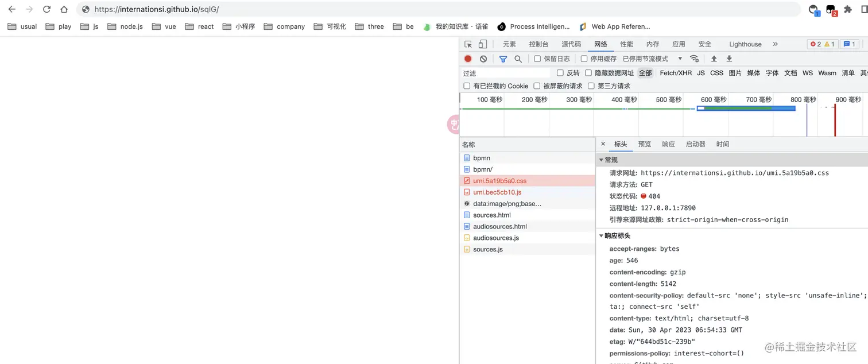
Task: Toggle the network filter funnel icon
Action: 503,59
